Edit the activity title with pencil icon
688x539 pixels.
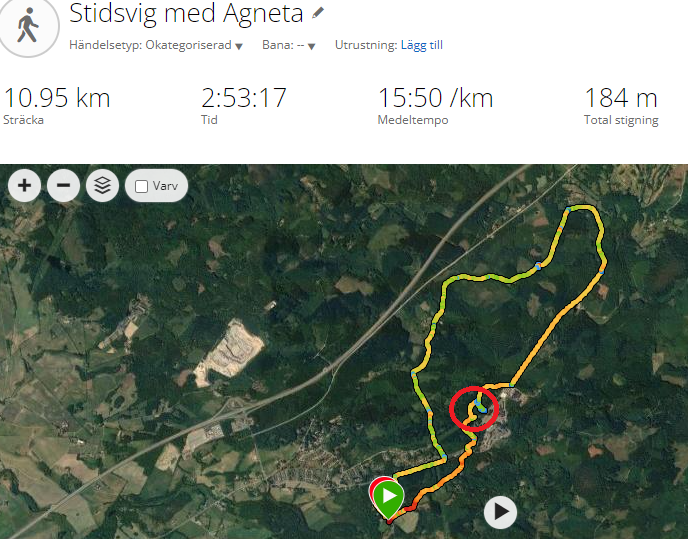[318, 13]
